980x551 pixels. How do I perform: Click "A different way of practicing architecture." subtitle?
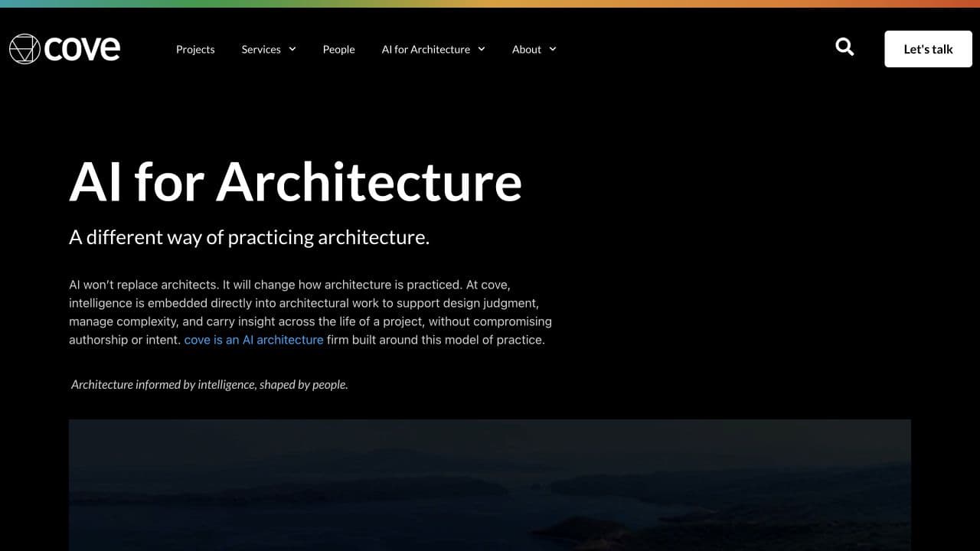click(250, 237)
